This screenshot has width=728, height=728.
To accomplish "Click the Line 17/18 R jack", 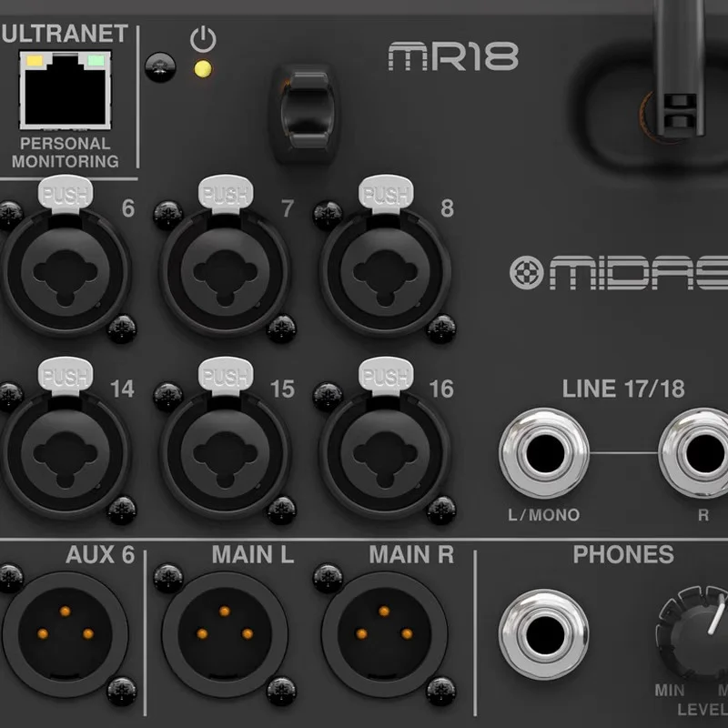I will coord(699,453).
